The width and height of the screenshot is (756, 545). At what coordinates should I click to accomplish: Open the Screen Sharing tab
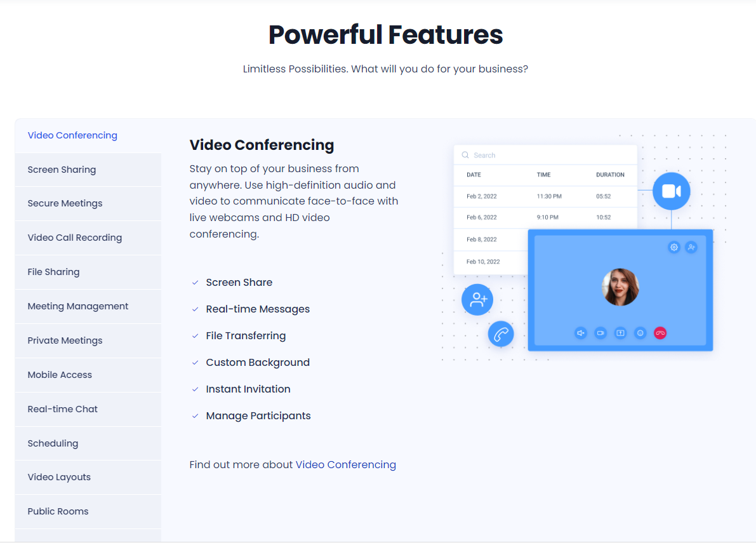coord(88,170)
